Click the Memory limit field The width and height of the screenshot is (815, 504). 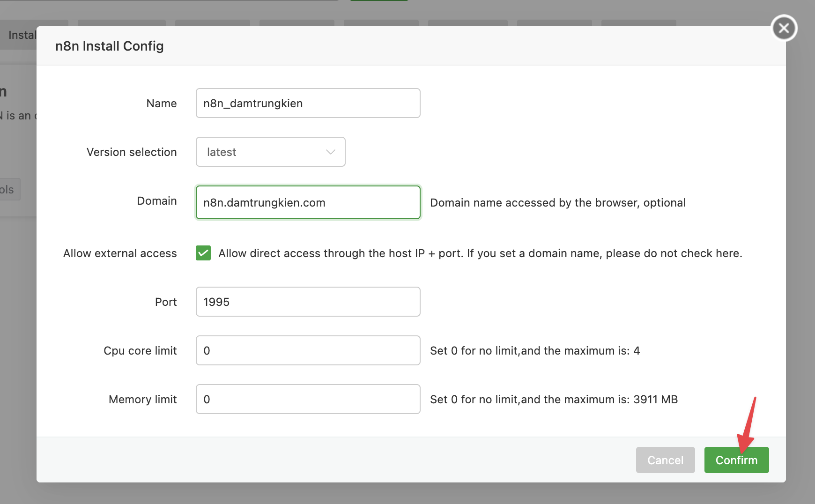[x=308, y=399]
